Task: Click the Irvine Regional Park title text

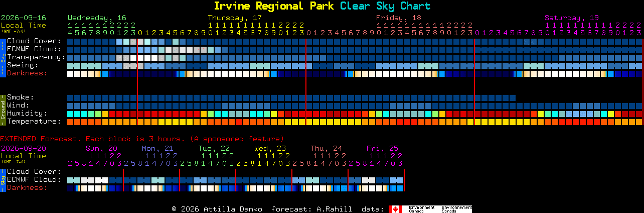Action: [x=274, y=6]
